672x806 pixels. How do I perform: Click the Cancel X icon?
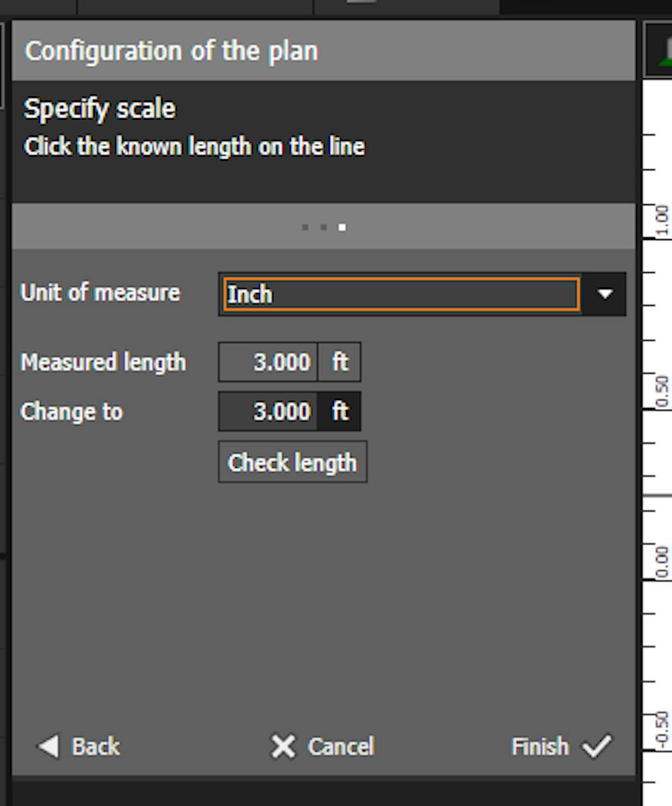[x=283, y=746]
